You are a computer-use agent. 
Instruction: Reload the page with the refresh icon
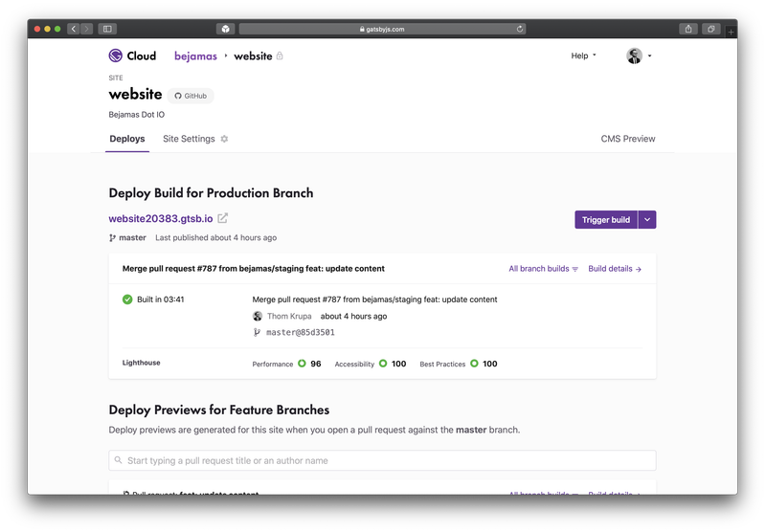(520, 29)
